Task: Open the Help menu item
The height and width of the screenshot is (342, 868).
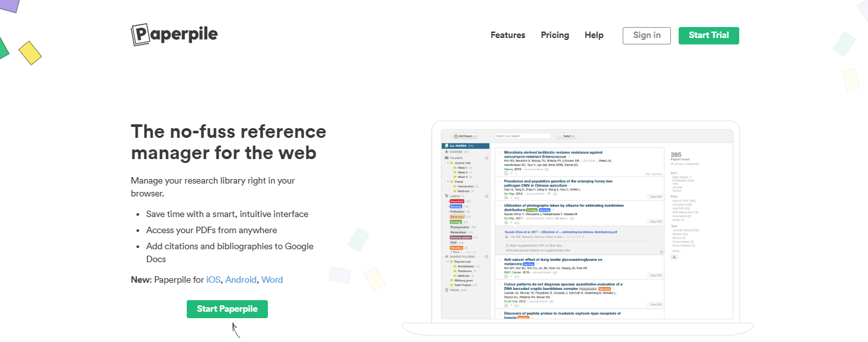Action: pyautogui.click(x=594, y=35)
